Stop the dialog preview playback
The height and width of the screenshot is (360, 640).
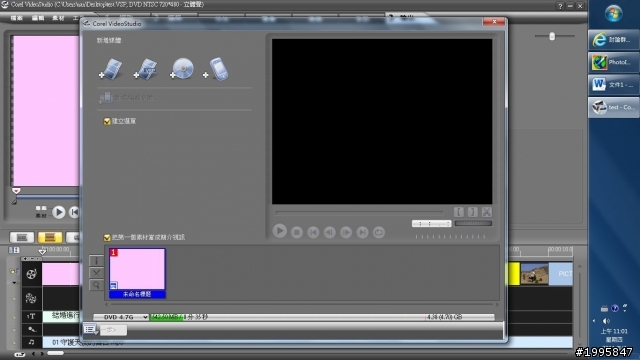pos(297,232)
